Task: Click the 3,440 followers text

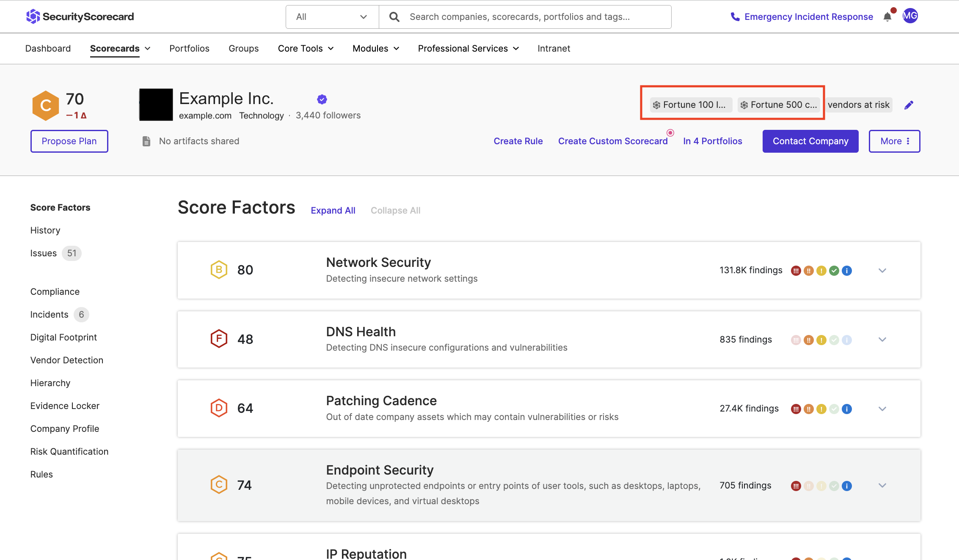Action: point(328,115)
